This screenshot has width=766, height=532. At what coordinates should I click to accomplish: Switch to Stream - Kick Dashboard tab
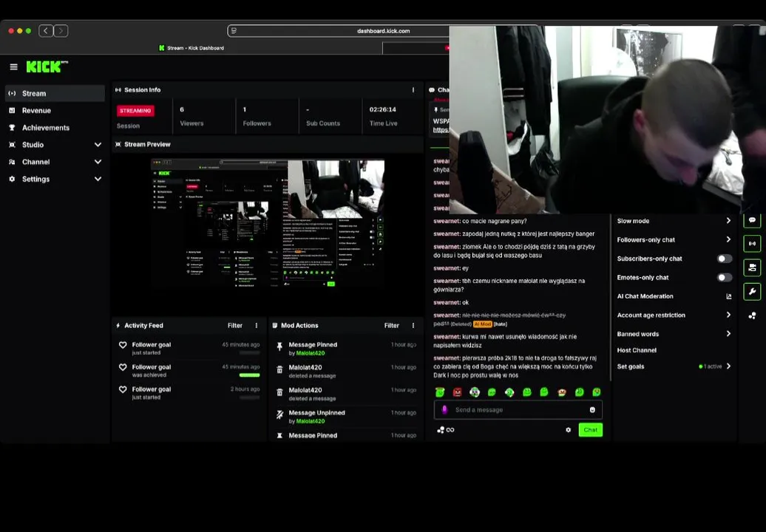(191, 48)
